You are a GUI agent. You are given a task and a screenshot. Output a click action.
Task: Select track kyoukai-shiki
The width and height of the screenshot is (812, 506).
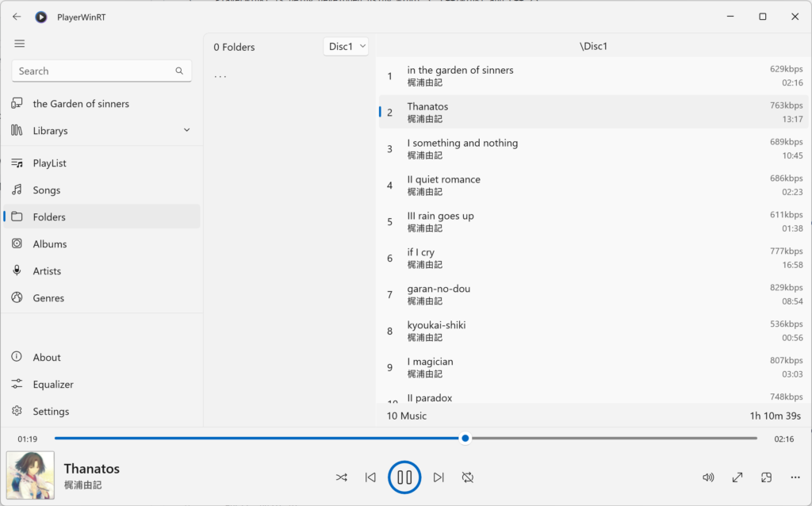(593, 331)
